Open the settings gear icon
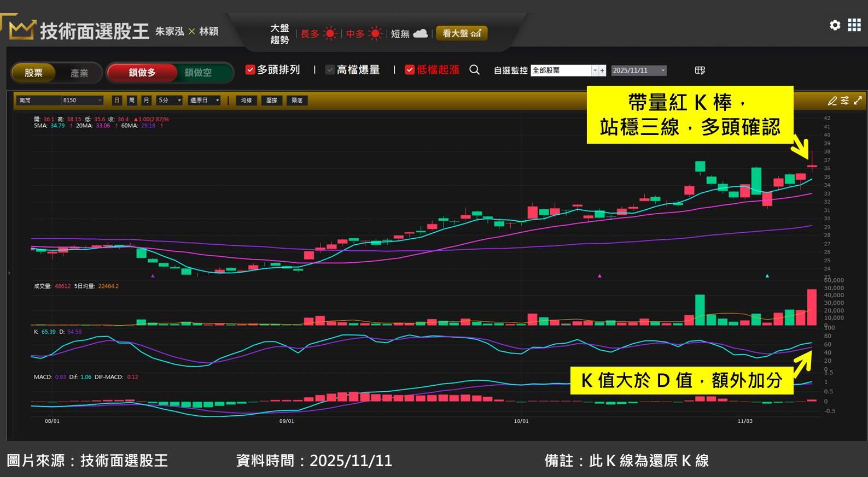Viewport: 868px width, 477px height. [835, 25]
